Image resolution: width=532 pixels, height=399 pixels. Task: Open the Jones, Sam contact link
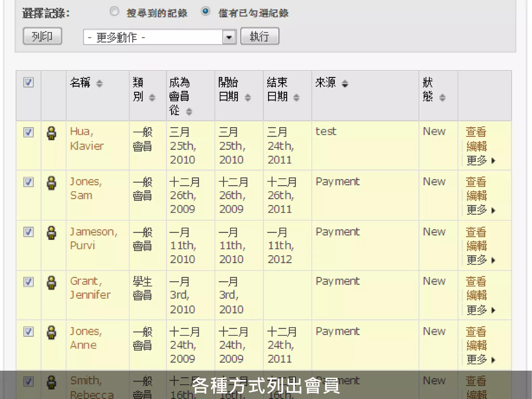point(86,188)
